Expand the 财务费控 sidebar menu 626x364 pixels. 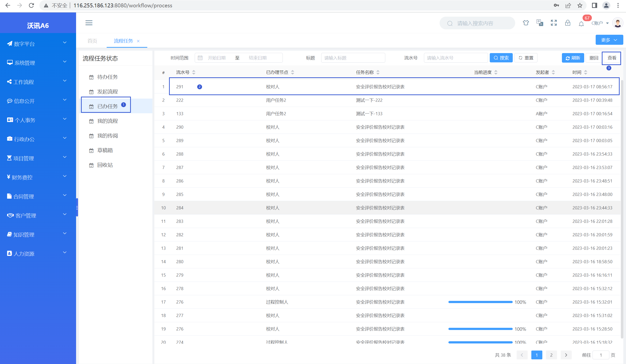coord(38,177)
